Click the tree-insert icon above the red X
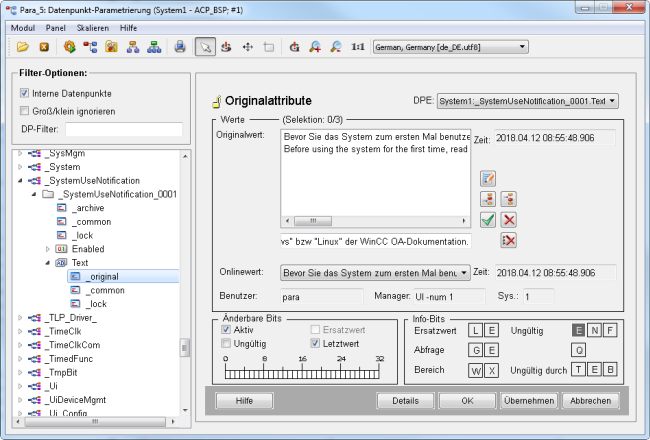This screenshot has height=440, width=650. tap(509, 199)
